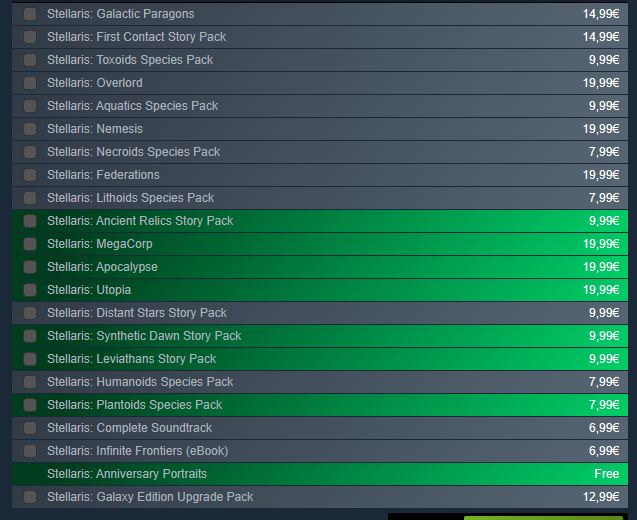Open Stellaris: Plantoids Species Pack link
Screen dimensions: 637x520
click(134, 405)
